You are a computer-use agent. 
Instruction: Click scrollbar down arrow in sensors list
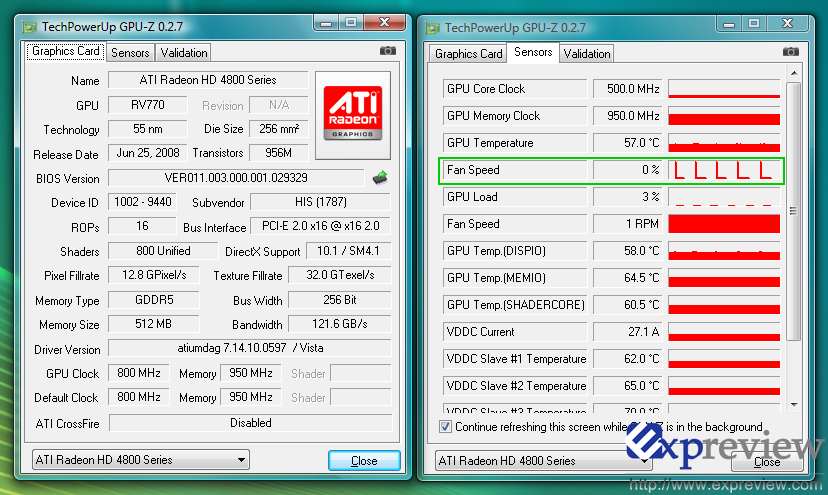pyautogui.click(x=794, y=405)
